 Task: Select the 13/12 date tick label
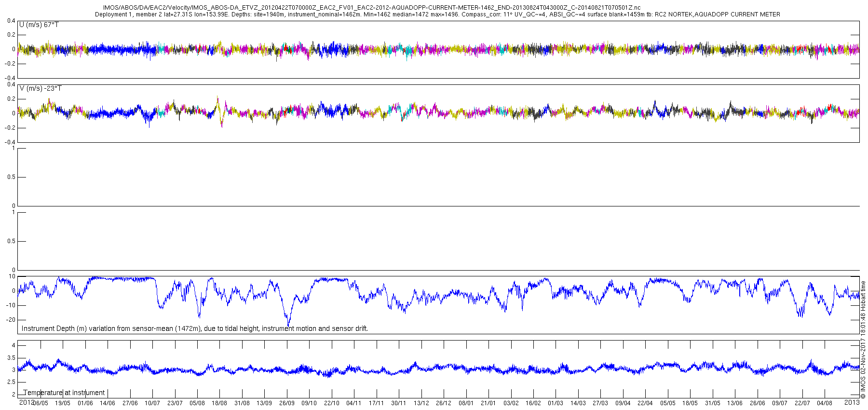(x=421, y=403)
